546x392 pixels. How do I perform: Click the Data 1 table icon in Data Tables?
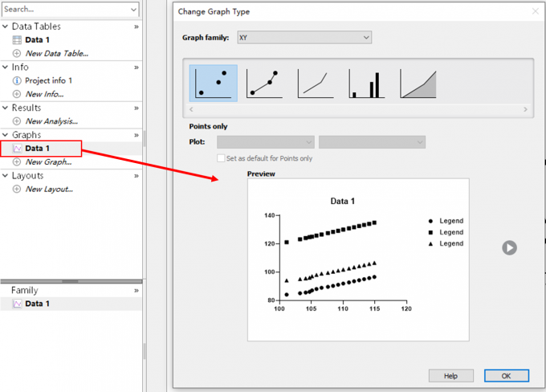(x=17, y=40)
